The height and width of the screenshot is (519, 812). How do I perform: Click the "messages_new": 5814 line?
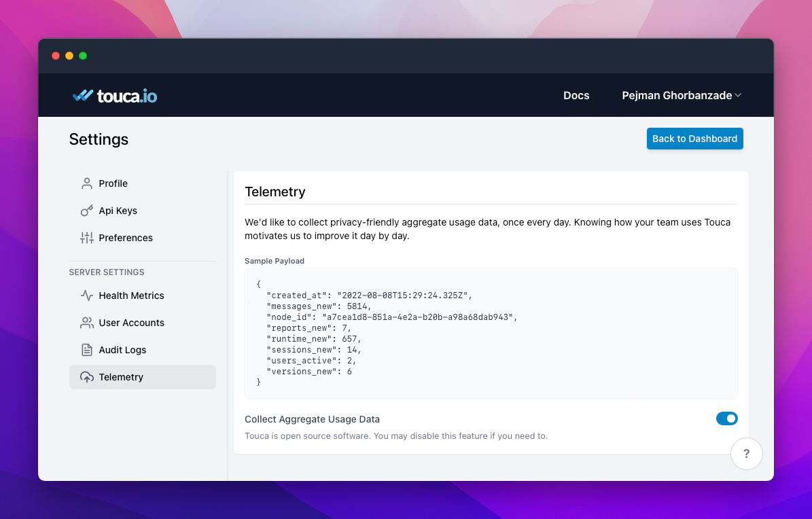click(x=319, y=306)
